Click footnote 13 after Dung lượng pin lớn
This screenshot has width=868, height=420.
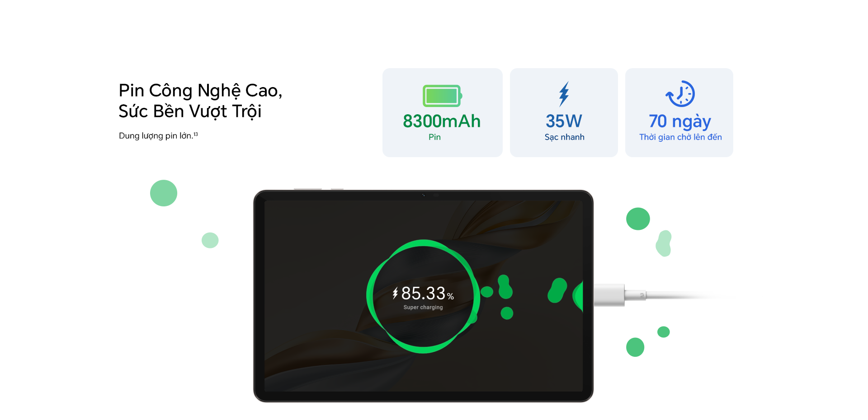196,134
